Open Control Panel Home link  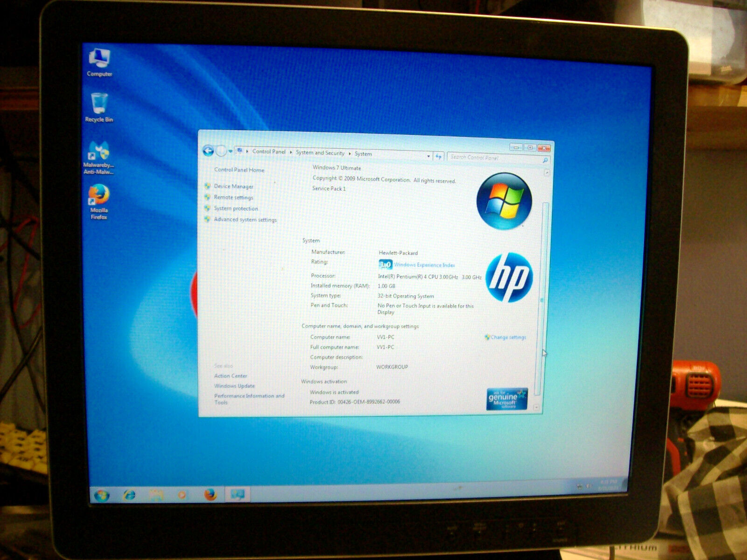[x=239, y=170]
